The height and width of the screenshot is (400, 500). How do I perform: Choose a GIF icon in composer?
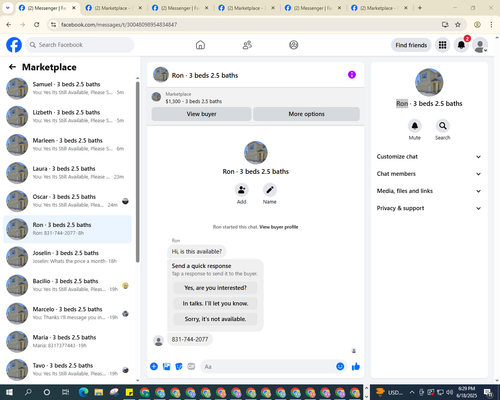[191, 367]
